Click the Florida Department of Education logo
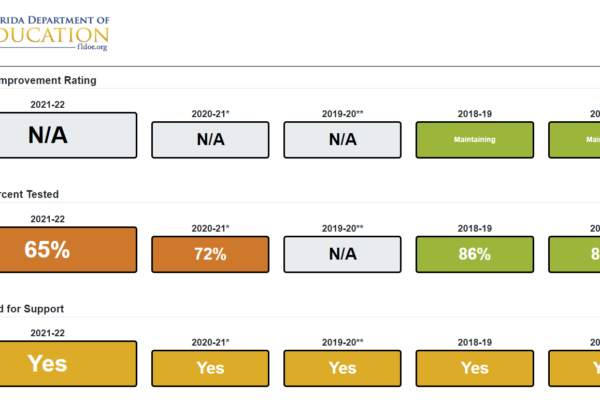 tap(54, 33)
